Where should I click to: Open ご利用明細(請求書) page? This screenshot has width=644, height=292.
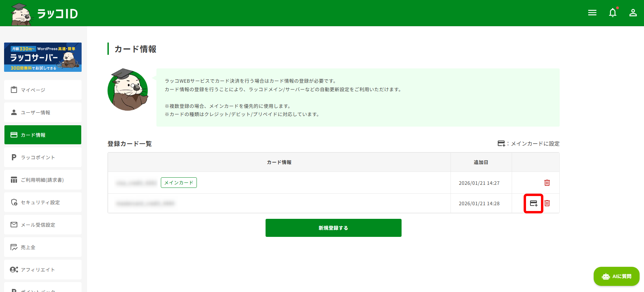[x=43, y=180]
